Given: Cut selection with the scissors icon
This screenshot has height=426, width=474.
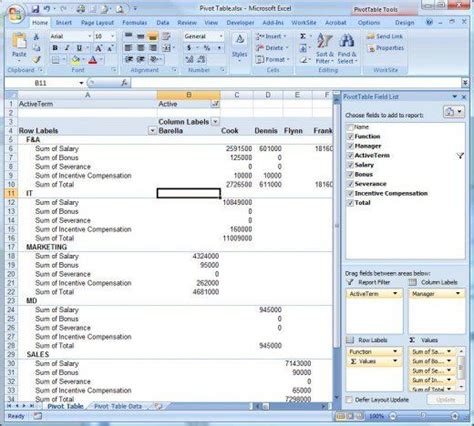Looking at the screenshot, I should (36, 37).
